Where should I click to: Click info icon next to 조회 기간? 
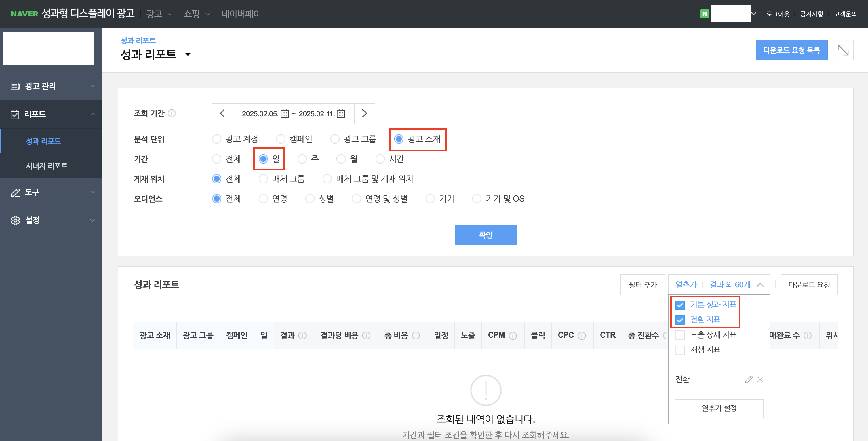(x=172, y=113)
